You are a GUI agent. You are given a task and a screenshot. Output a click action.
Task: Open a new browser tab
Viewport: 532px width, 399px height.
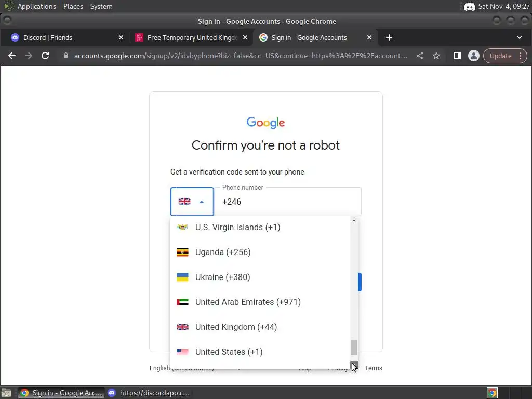(x=389, y=37)
